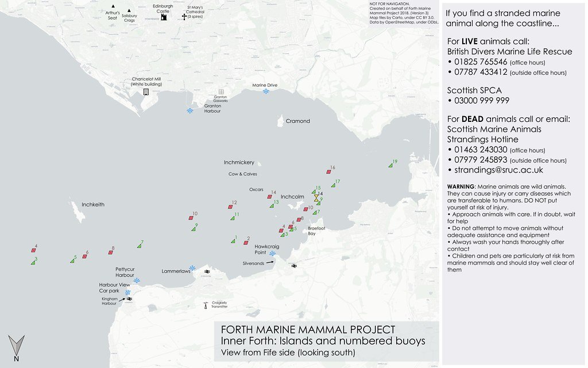This screenshot has width=588, height=368.
Task: Click the Forth Marine Mammal Project title
Action: tap(308, 329)
